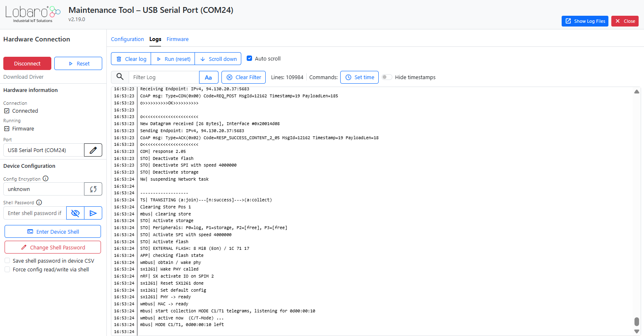This screenshot has width=644, height=336.
Task: Enable Save shell password in device CSV
Action: 7,261
